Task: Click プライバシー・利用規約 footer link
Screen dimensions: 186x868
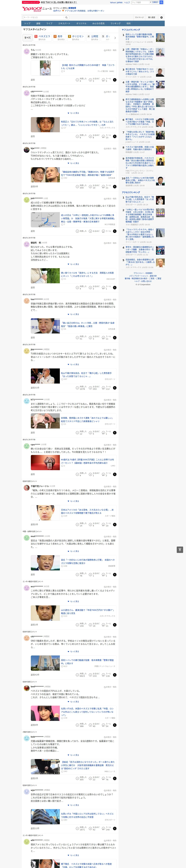Action: click(x=143, y=273)
